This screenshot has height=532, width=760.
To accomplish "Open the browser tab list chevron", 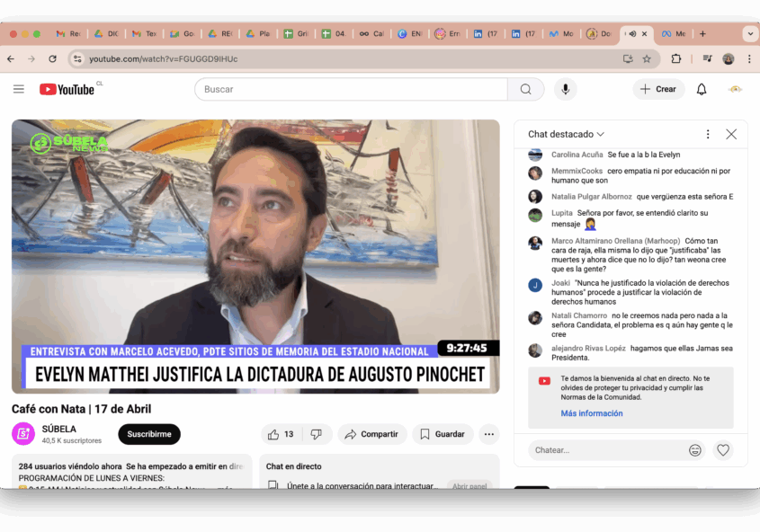I will [x=750, y=33].
